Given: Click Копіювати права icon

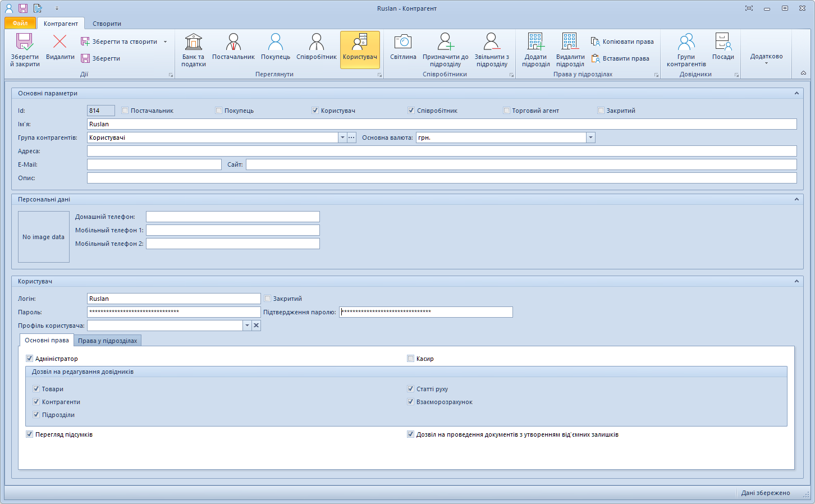Looking at the screenshot, I should pyautogui.click(x=622, y=41).
